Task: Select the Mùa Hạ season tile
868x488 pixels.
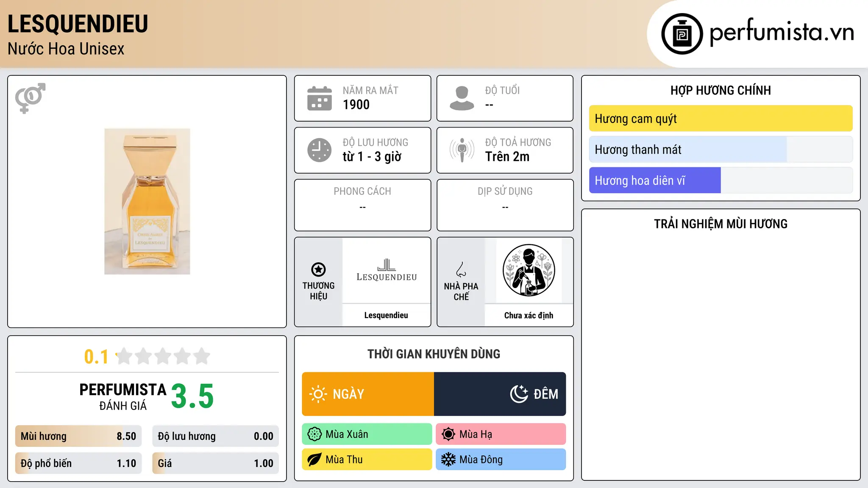Action: pyautogui.click(x=501, y=434)
